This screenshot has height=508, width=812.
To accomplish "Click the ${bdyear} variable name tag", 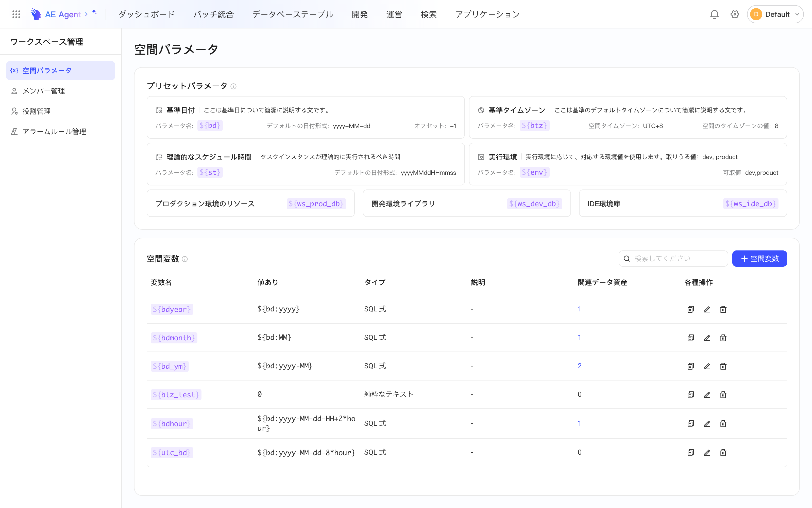I will pos(172,309).
